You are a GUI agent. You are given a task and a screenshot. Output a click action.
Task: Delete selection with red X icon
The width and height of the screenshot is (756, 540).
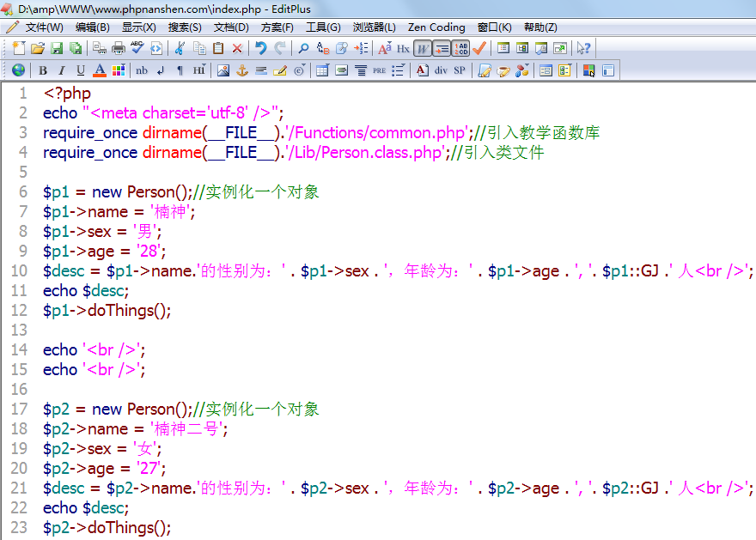pyautogui.click(x=237, y=48)
